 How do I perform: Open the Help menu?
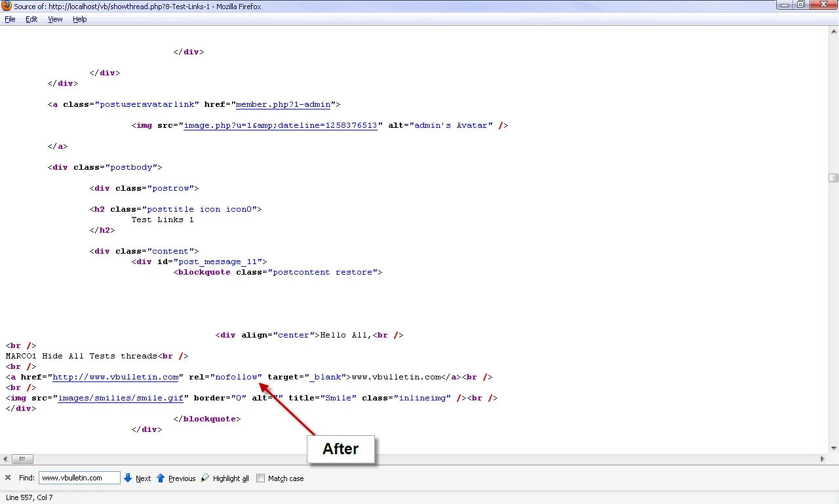pyautogui.click(x=79, y=19)
